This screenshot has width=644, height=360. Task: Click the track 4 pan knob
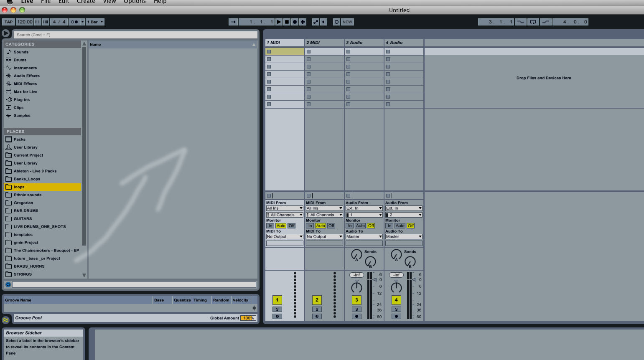coord(396,287)
